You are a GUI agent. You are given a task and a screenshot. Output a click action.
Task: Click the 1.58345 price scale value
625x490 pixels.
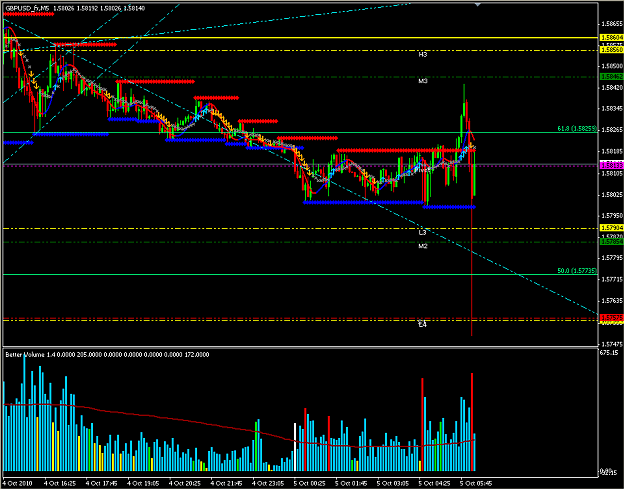click(x=612, y=108)
